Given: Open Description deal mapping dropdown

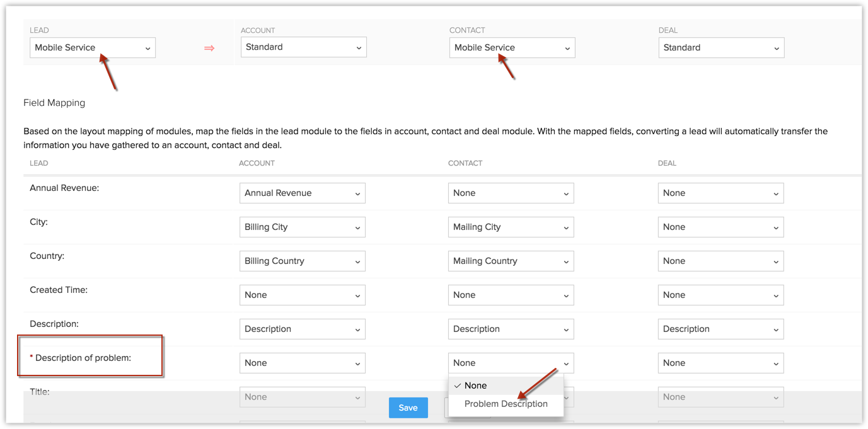Looking at the screenshot, I should click(720, 329).
